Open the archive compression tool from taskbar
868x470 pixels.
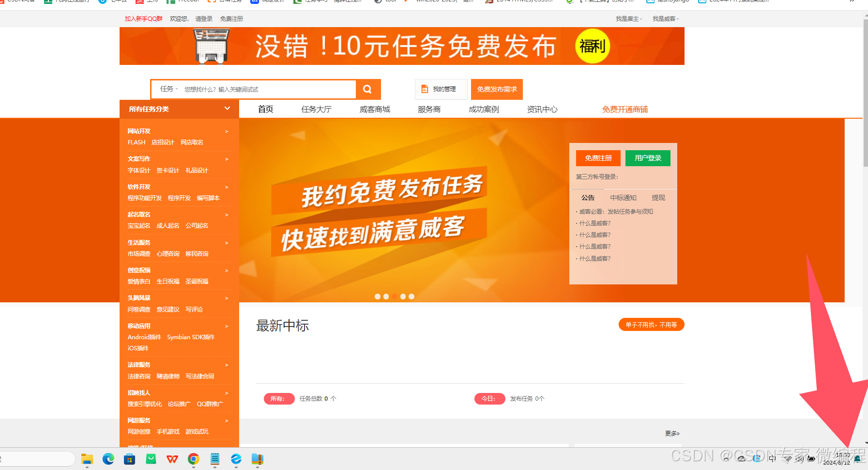(257, 459)
